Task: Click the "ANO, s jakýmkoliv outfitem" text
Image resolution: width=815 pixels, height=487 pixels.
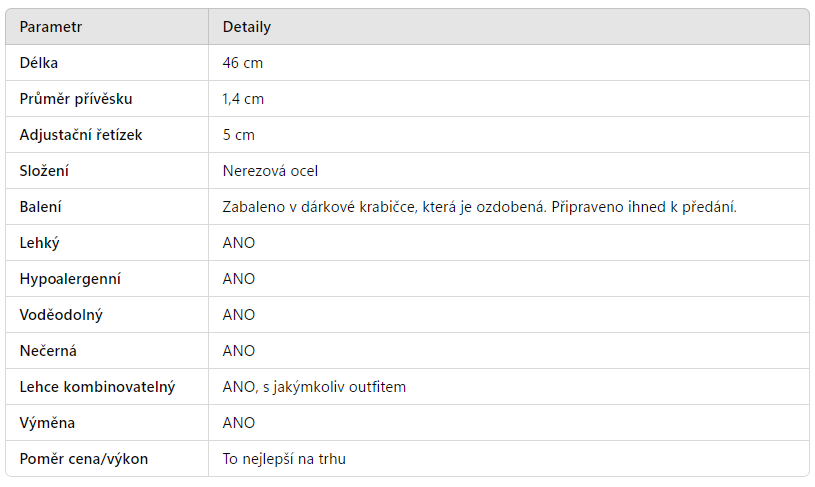Action: click(x=314, y=387)
